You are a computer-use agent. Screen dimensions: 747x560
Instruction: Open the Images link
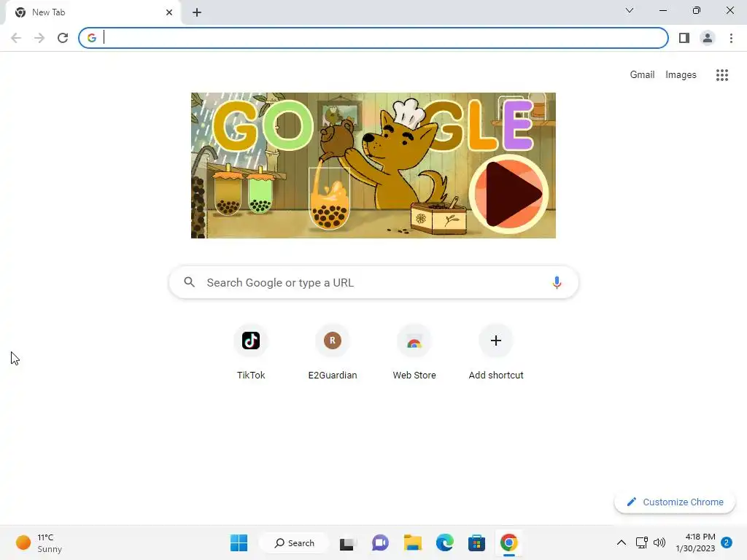681,75
